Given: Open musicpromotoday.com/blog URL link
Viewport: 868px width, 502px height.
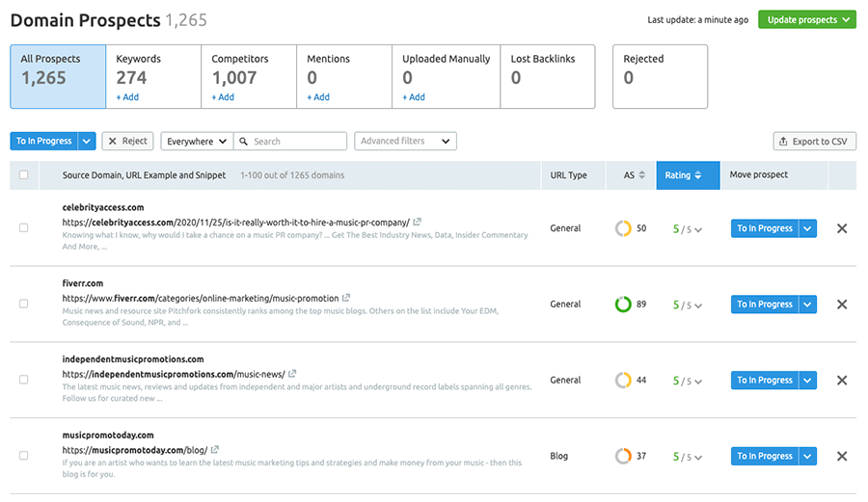Looking at the screenshot, I should tap(134, 450).
